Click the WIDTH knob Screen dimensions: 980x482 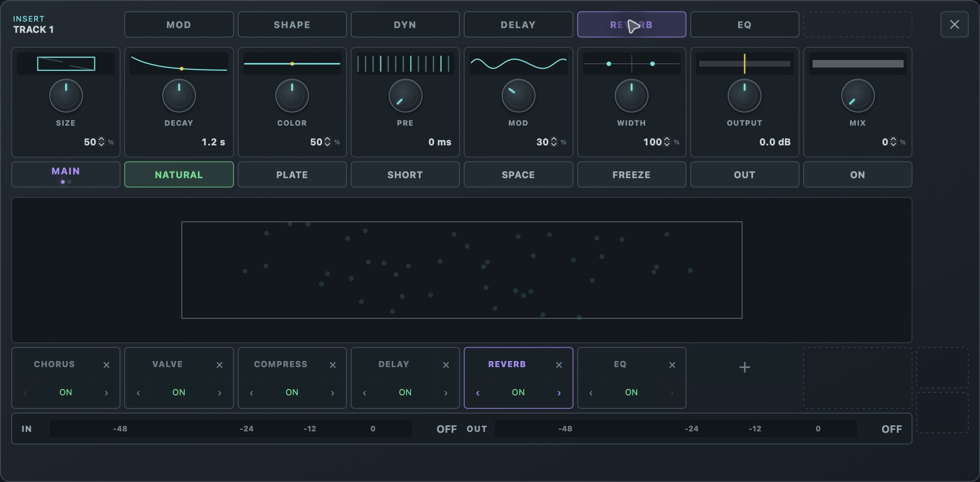632,96
